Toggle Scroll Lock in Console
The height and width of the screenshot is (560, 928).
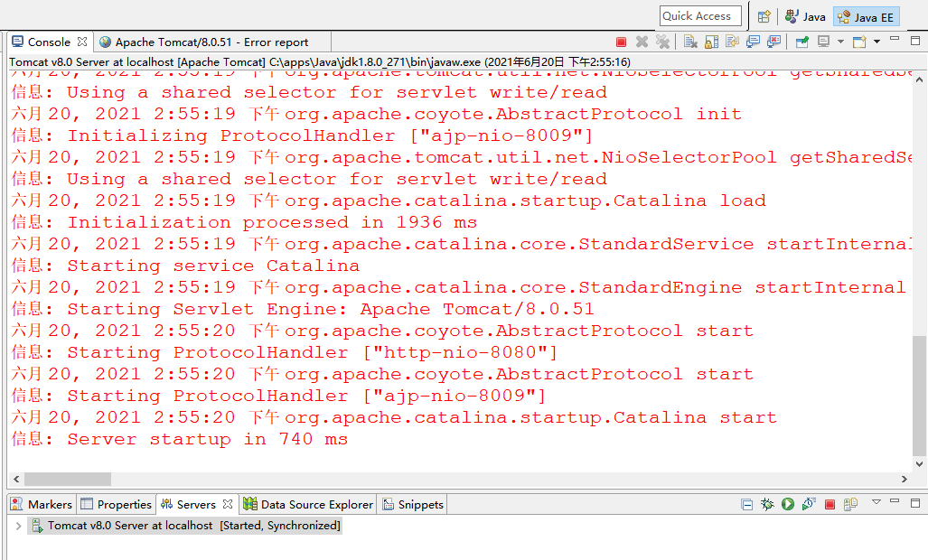coord(711,42)
